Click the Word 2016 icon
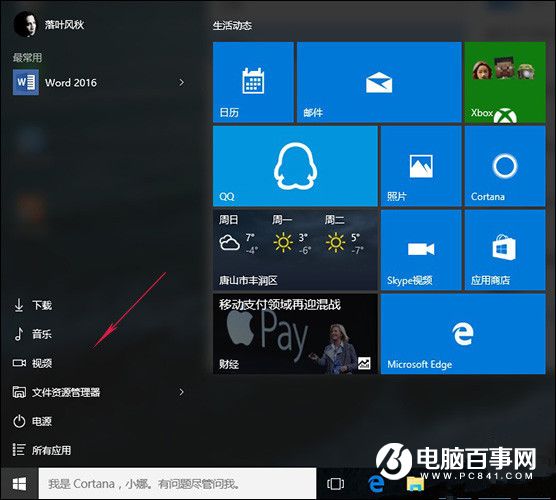 pyautogui.click(x=26, y=82)
